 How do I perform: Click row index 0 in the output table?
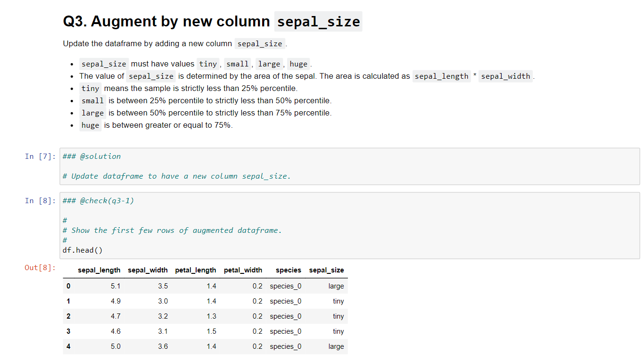click(68, 286)
